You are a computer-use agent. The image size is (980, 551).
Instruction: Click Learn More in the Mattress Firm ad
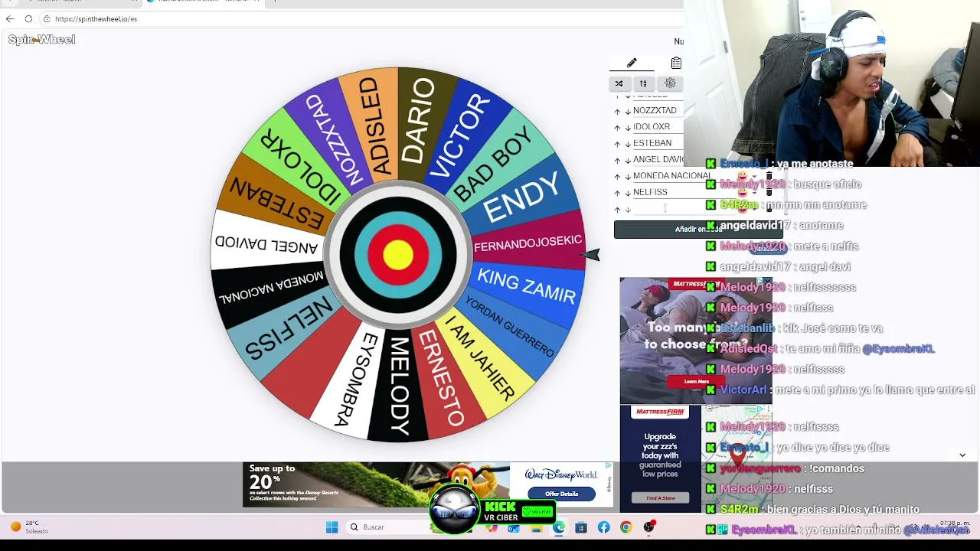(x=696, y=381)
